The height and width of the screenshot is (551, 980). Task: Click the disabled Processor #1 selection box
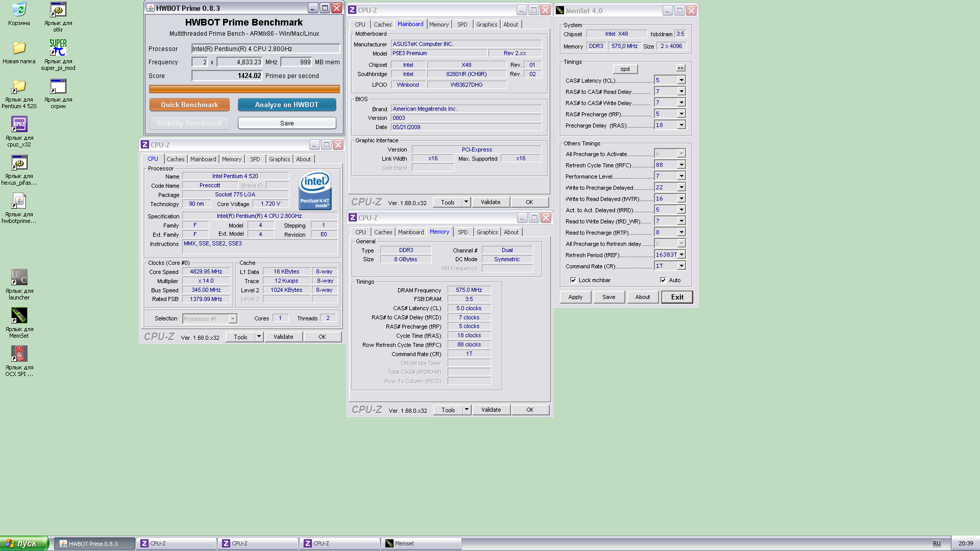tap(210, 319)
